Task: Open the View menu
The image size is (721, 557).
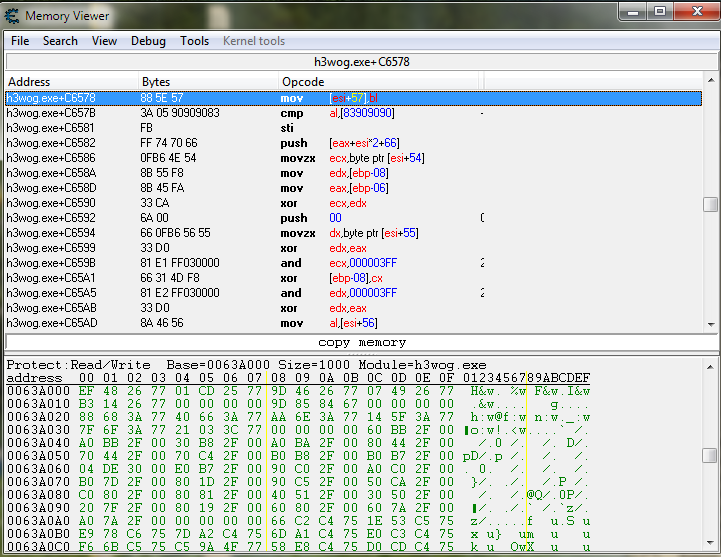Action: pos(104,41)
